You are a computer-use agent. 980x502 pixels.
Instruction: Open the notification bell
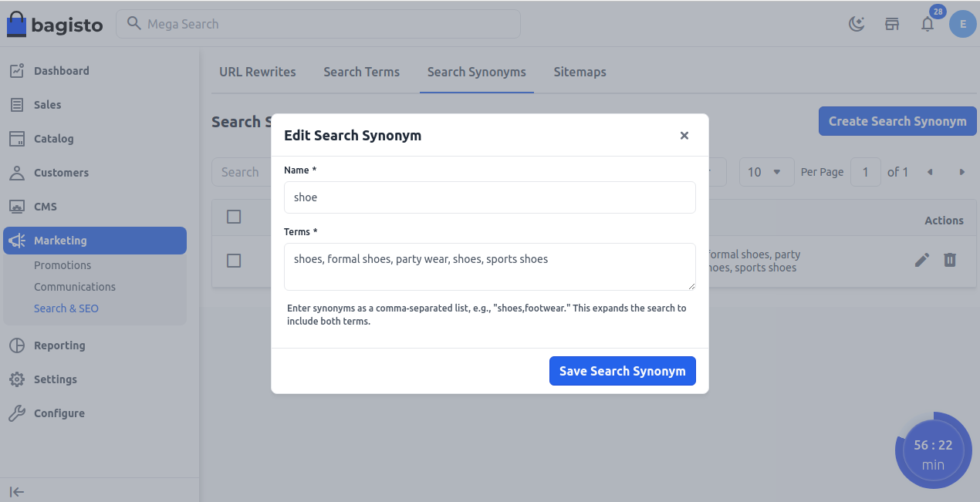tap(927, 24)
